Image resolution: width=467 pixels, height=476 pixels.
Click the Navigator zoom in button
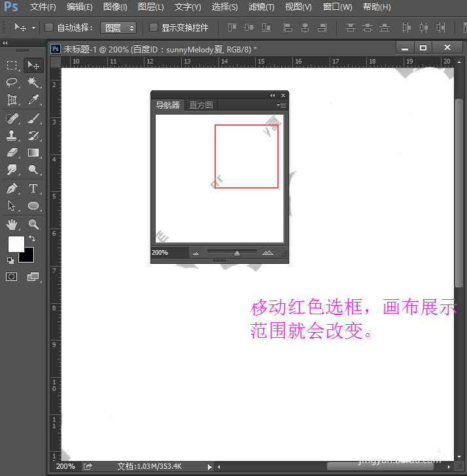tap(268, 253)
